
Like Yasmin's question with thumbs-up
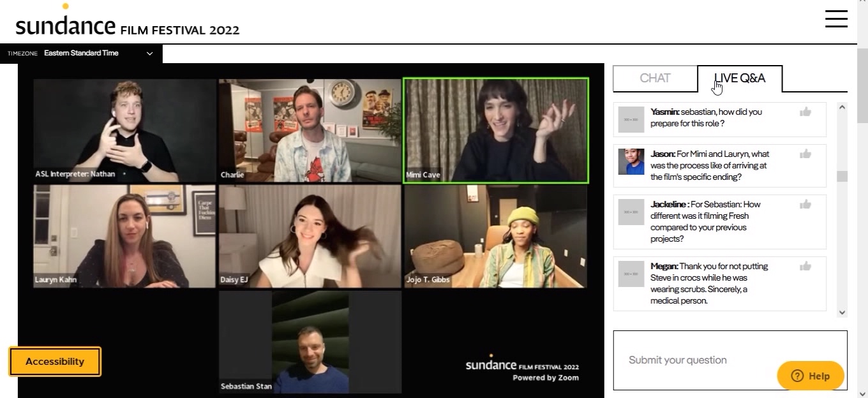tap(805, 112)
